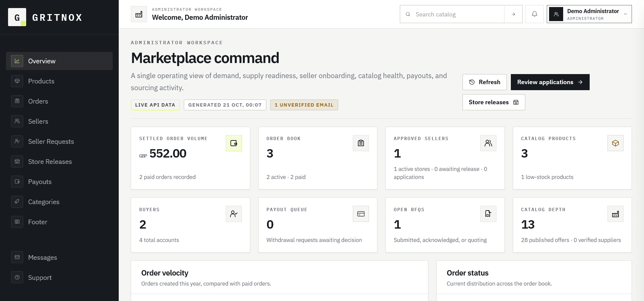Open Support in the sidebar
Screen dimensions: 644x301
(59, 278)
